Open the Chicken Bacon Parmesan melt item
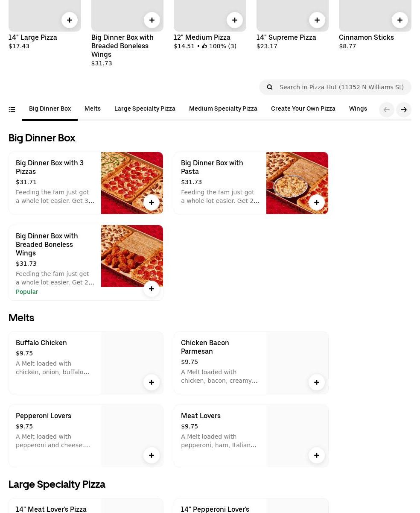 tap(205, 347)
